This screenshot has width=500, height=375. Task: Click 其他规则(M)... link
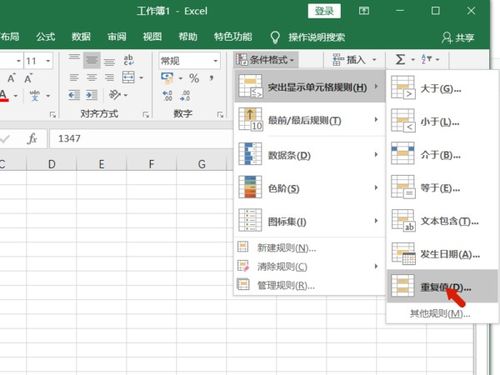440,314
